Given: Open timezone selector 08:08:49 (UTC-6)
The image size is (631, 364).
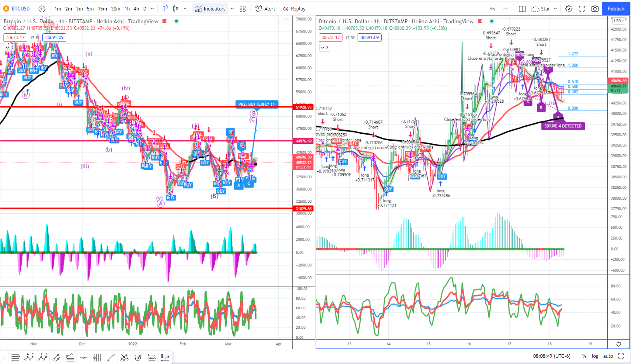Looking at the screenshot, I should pos(551,356).
